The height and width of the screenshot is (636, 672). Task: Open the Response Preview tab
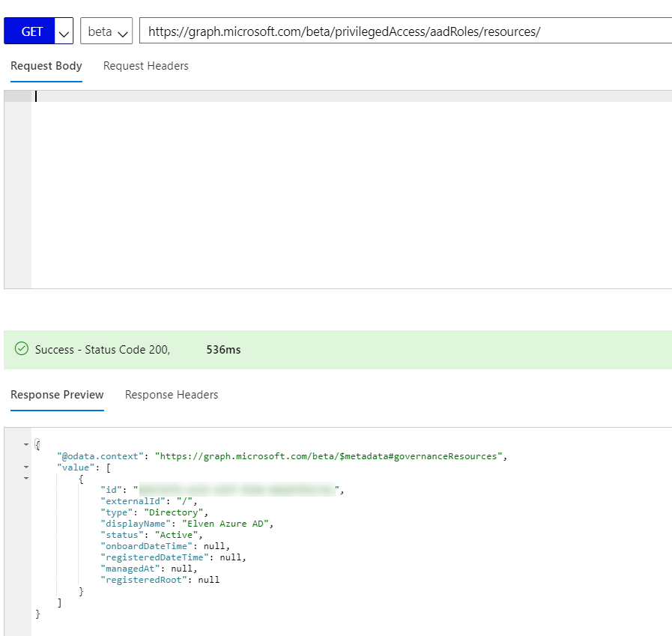(x=57, y=395)
